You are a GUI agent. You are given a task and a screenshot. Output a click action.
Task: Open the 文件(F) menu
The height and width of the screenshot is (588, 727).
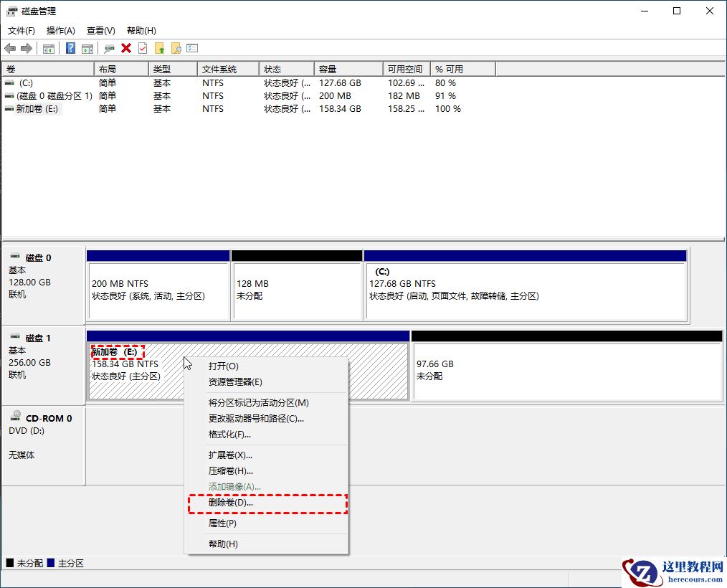(20, 30)
